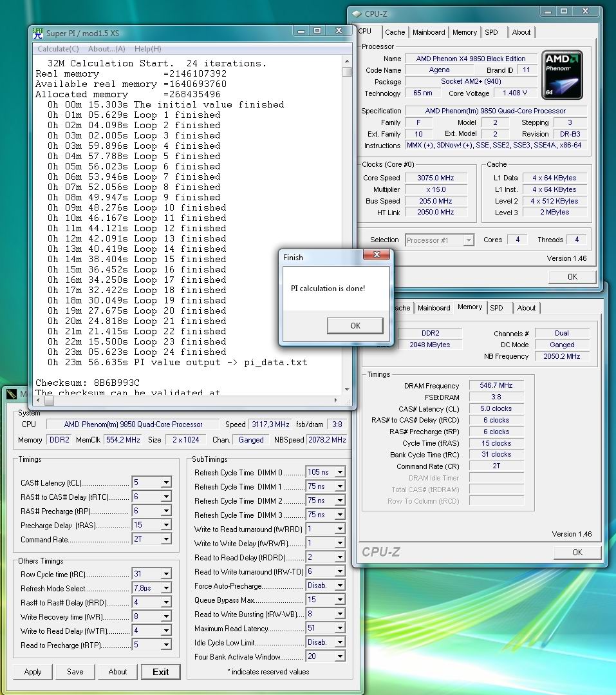This screenshot has height=695, width=616.
Task: Expand the Queue Bypass Max dropdown
Action: pyautogui.click(x=340, y=600)
